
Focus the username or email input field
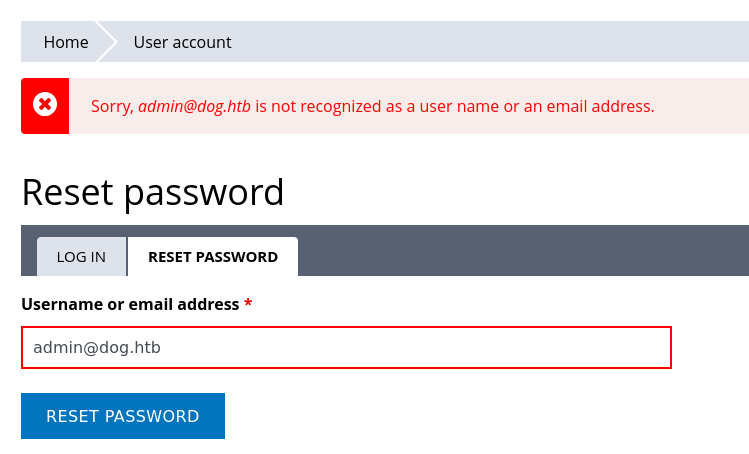tap(345, 348)
